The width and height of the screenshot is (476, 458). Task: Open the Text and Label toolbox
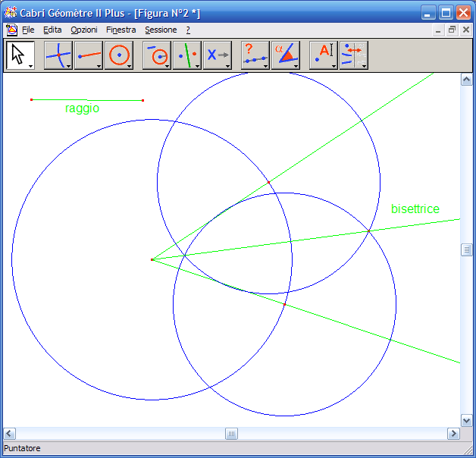pyautogui.click(x=324, y=55)
